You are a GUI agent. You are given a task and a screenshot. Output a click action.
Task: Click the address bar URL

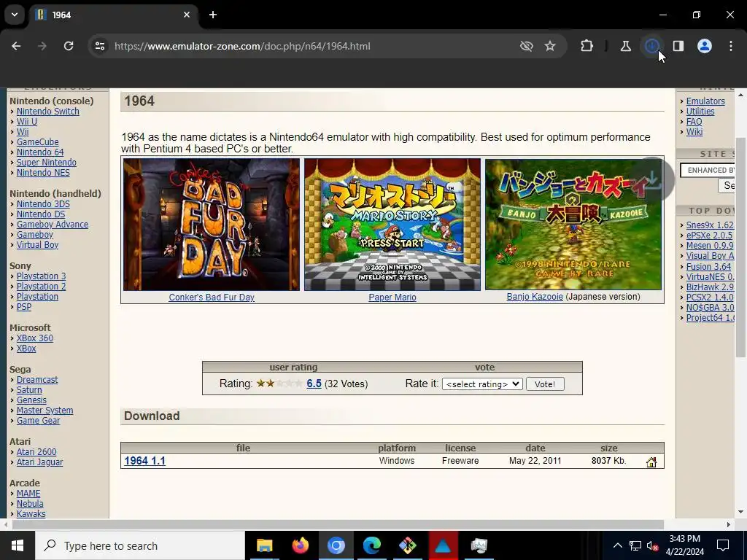point(242,46)
